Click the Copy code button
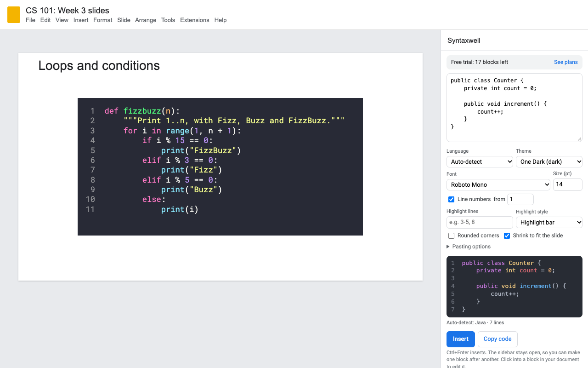The height and width of the screenshot is (368, 588). pyautogui.click(x=498, y=339)
